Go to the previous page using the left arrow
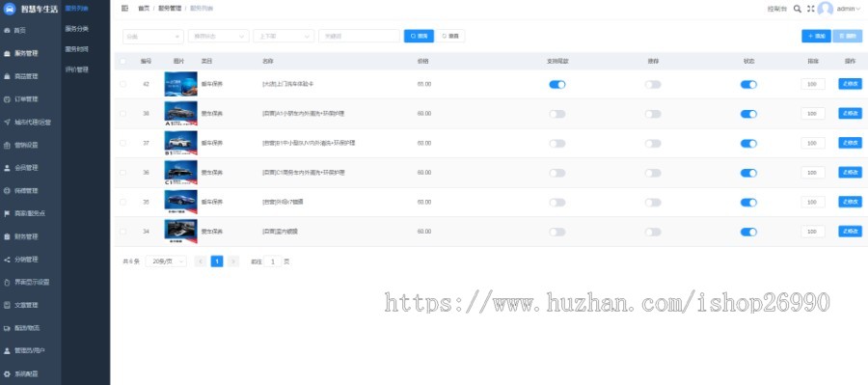 coord(201,261)
